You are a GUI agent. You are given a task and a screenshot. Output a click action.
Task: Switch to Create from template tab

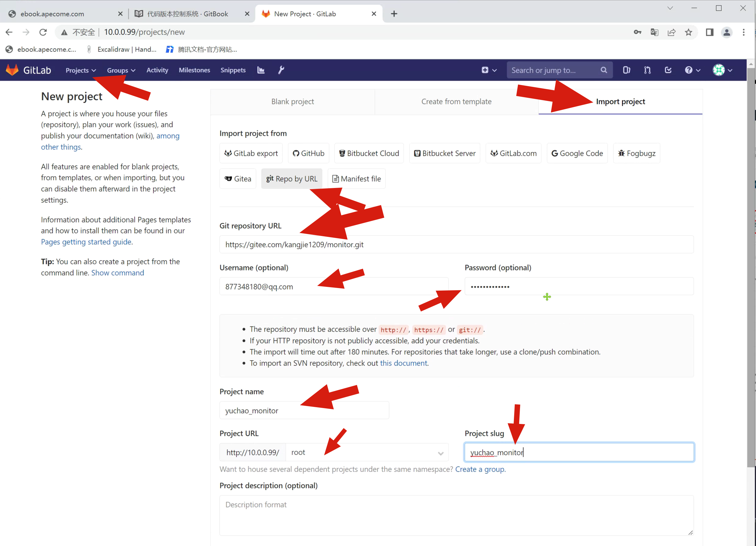(456, 102)
